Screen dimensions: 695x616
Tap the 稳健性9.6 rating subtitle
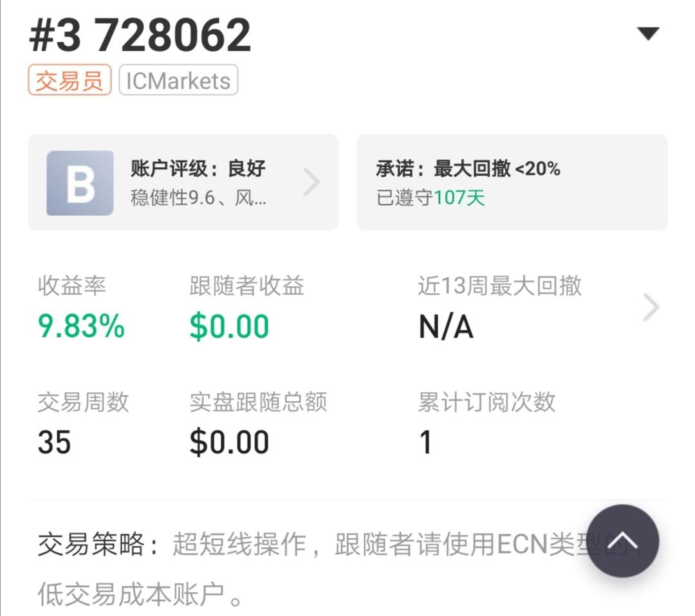[198, 197]
